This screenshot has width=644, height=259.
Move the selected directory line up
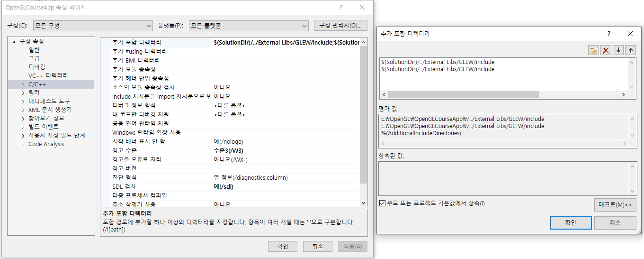click(630, 50)
